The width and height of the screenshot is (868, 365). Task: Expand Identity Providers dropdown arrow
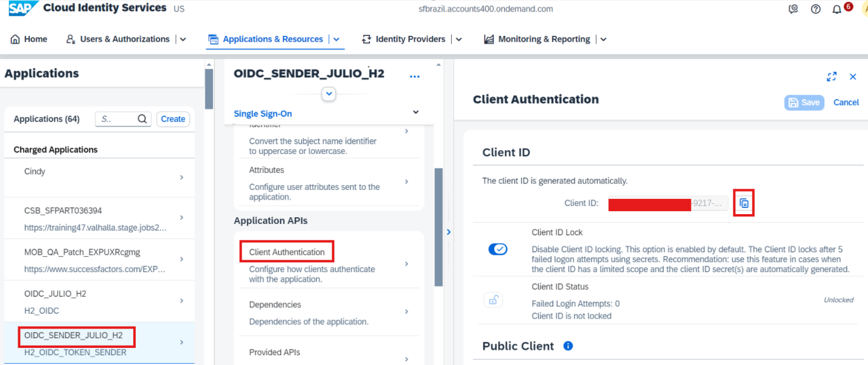click(459, 39)
